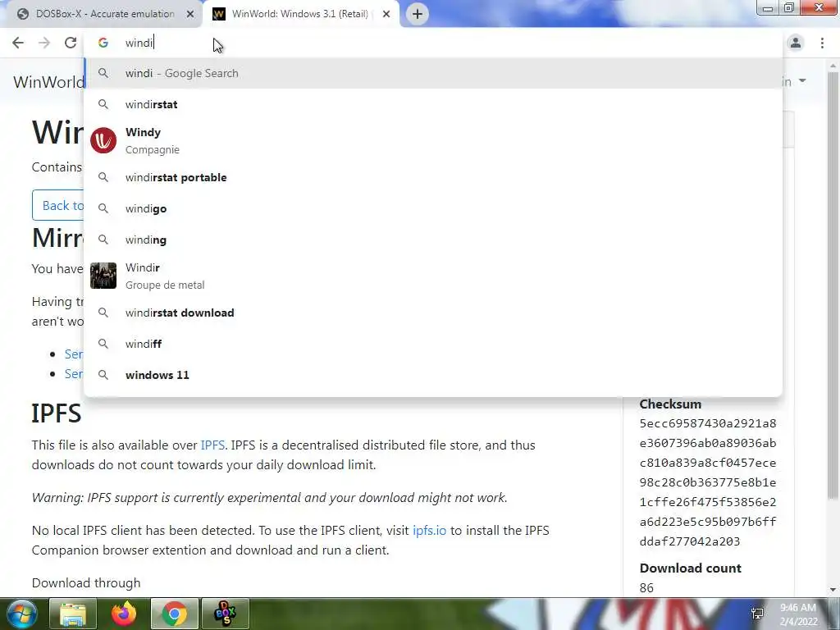The height and width of the screenshot is (630, 840).
Task: Click the IPFS section heading
Action: [x=57, y=413]
